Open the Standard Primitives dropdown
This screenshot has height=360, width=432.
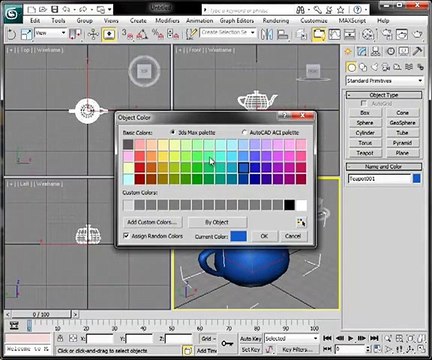384,81
